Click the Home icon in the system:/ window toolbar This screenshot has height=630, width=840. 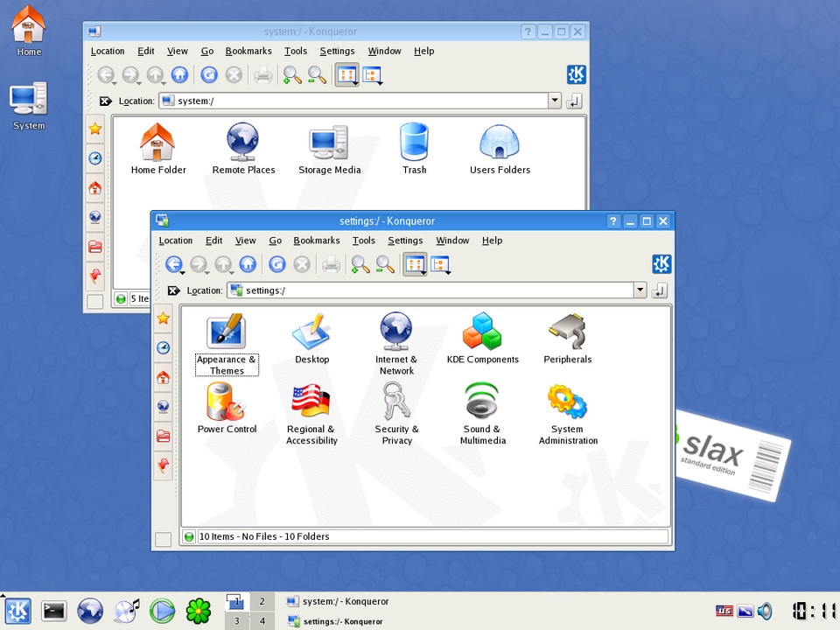pyautogui.click(x=179, y=75)
